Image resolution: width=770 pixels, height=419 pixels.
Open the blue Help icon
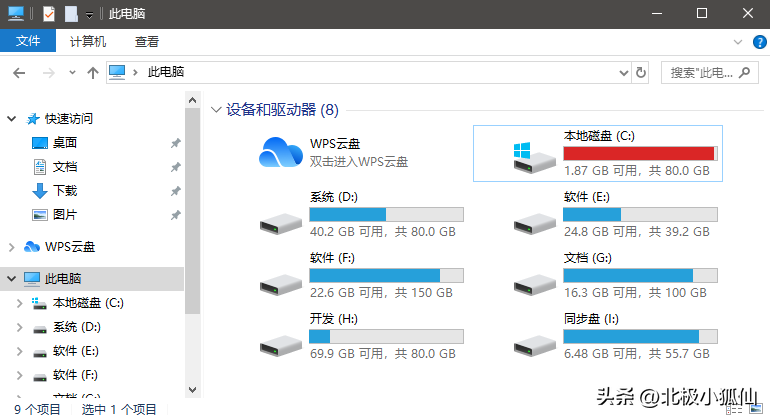(x=759, y=42)
